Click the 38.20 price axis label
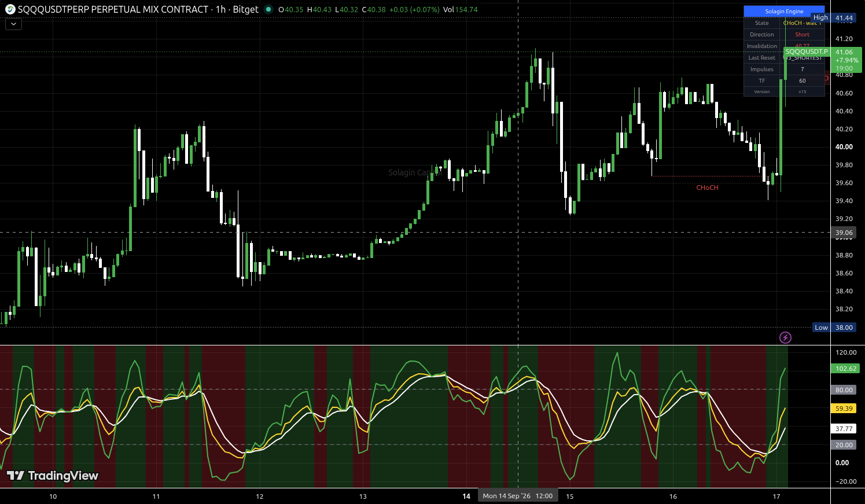 point(844,309)
